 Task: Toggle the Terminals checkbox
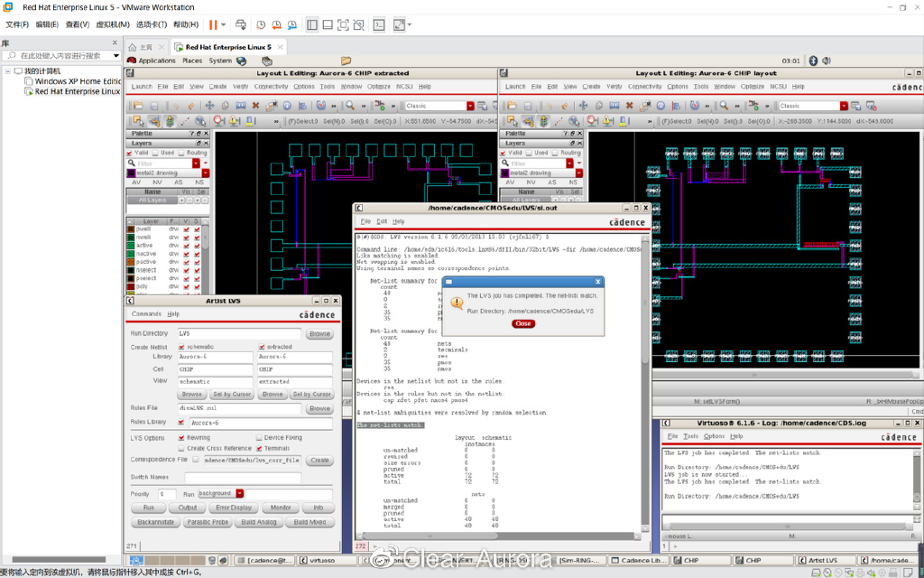click(259, 448)
